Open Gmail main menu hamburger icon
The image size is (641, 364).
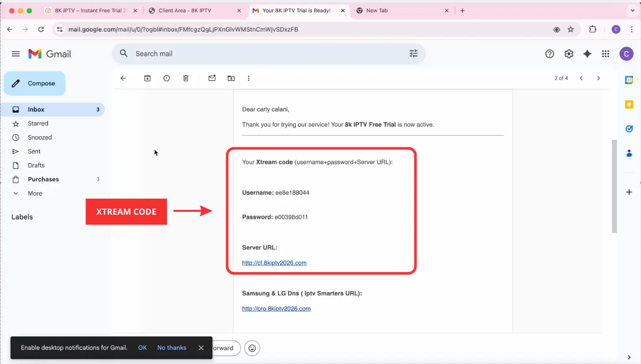16,54
